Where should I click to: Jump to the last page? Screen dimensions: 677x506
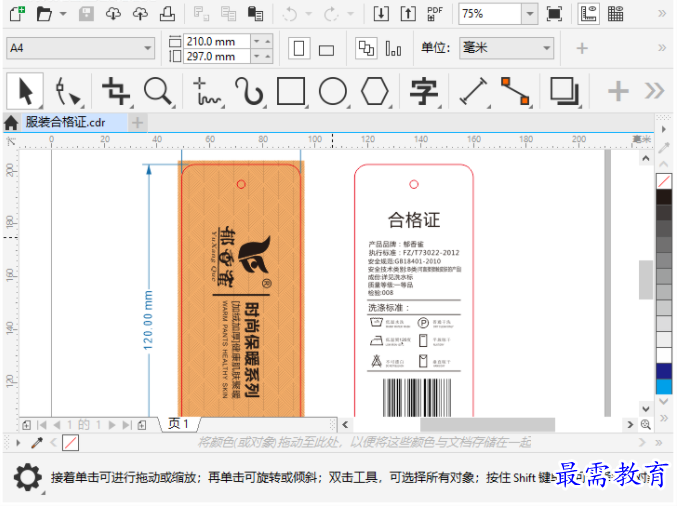point(127,425)
